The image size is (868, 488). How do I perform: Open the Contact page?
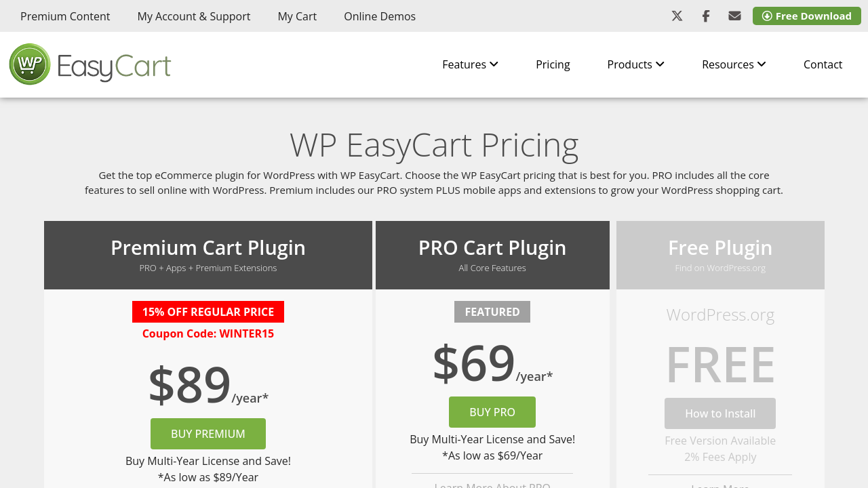pyautogui.click(x=823, y=64)
